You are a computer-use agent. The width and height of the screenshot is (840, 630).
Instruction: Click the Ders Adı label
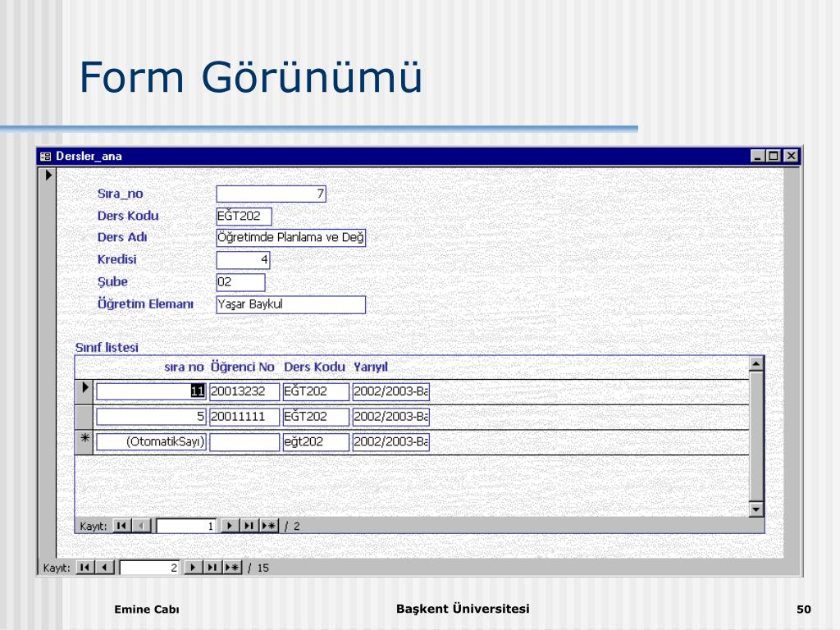(122, 237)
